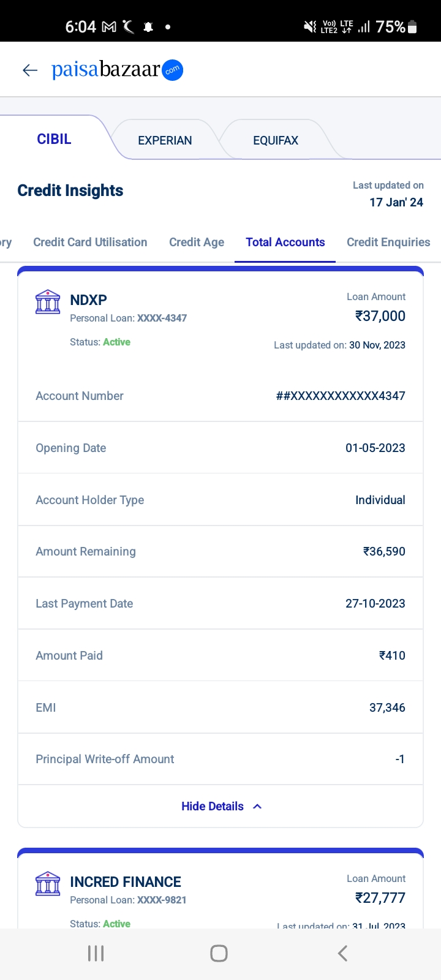Switch to the CIBIL tab
The height and width of the screenshot is (980, 441).
pos(54,139)
